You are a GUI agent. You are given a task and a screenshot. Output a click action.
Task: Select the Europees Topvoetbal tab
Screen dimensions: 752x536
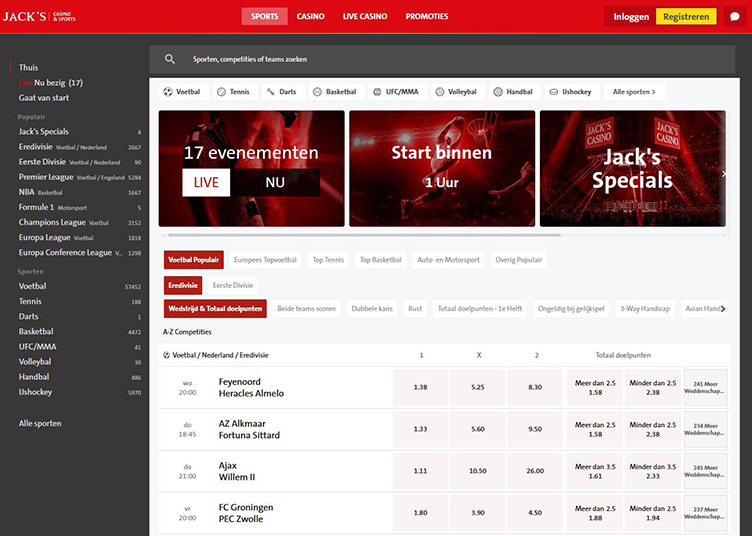tap(265, 260)
